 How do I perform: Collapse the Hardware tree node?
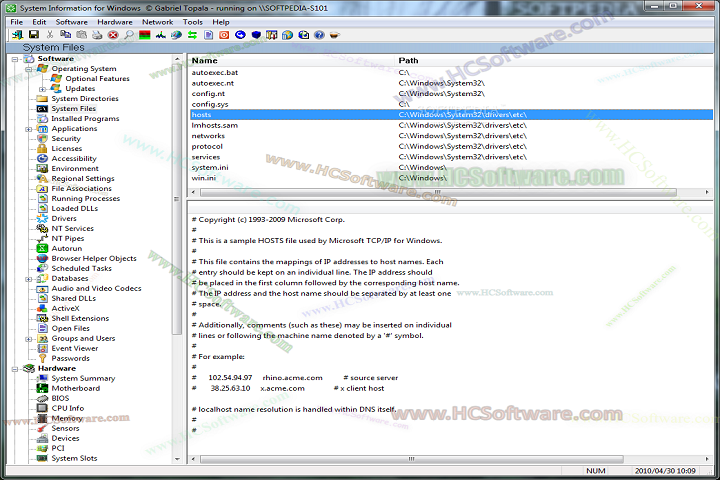coord(15,369)
